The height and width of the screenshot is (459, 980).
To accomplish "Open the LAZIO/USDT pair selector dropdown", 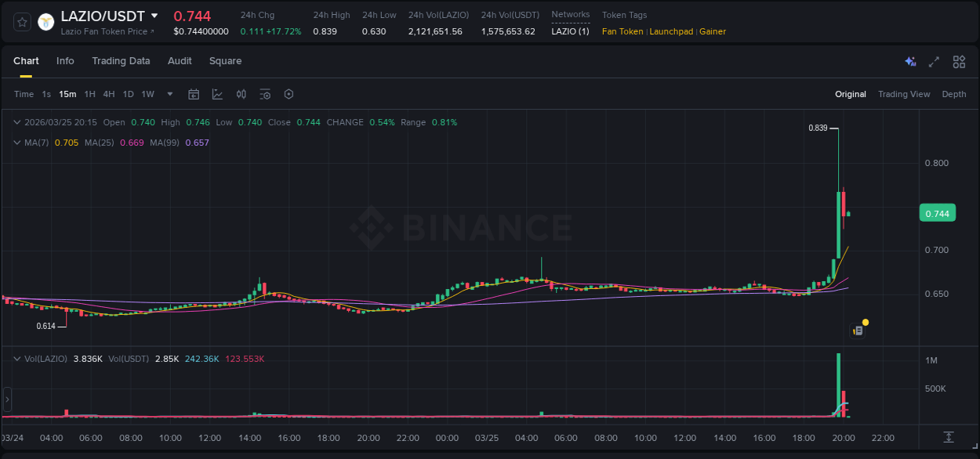I will 154,15.
